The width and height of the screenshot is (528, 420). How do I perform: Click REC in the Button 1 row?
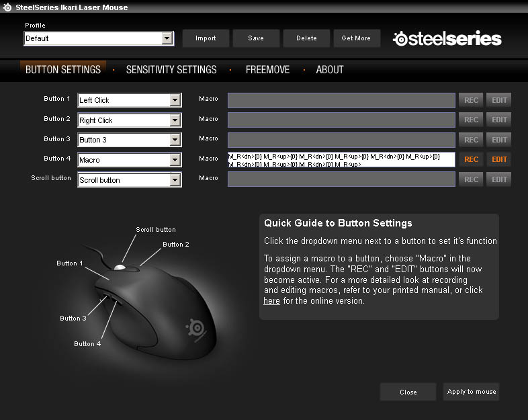471,100
